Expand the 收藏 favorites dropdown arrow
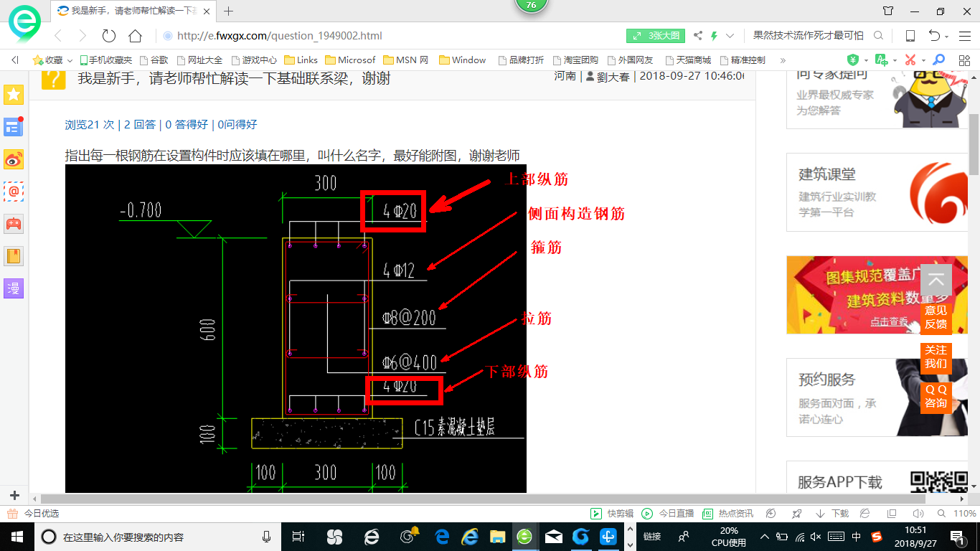This screenshot has height=551, width=980. point(70,61)
